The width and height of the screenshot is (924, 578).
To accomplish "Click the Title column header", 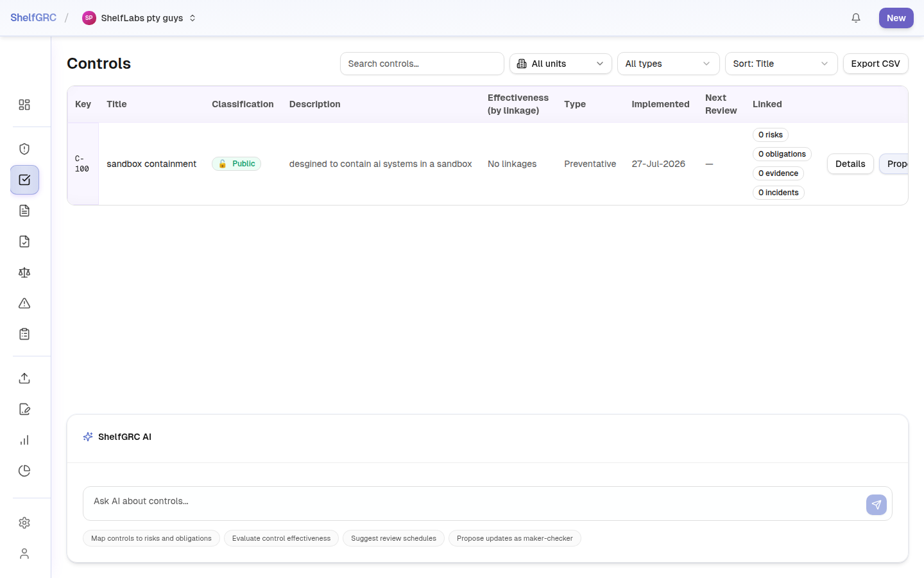I will [117, 104].
